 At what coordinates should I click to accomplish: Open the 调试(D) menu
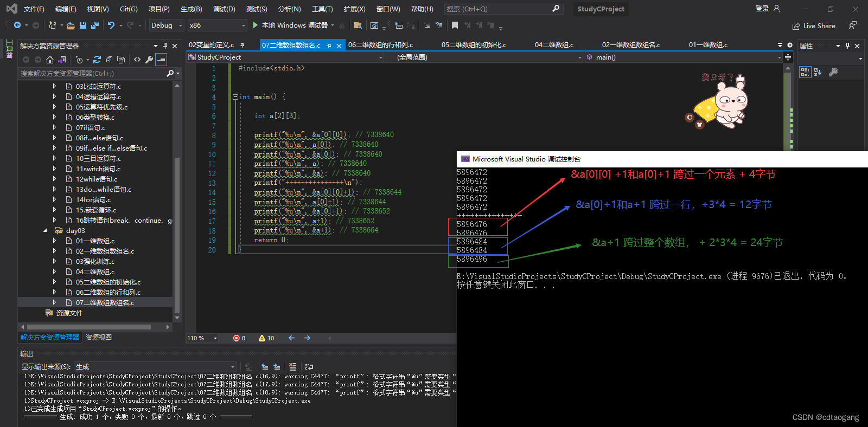(224, 9)
